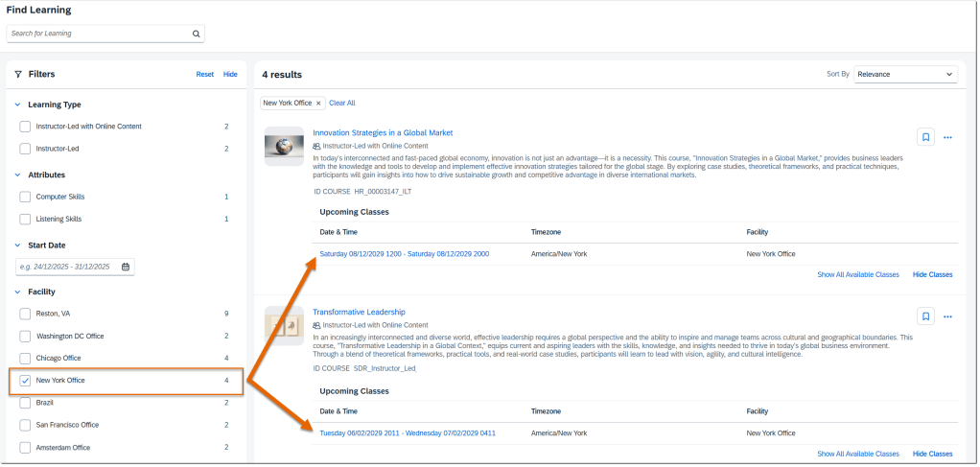
Task: Open the Start Date calendar picker
Action: coord(126,267)
